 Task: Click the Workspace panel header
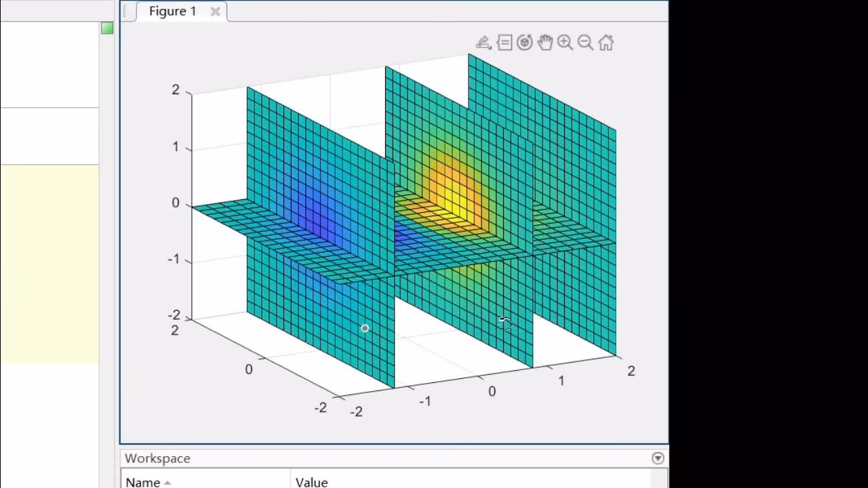157,458
